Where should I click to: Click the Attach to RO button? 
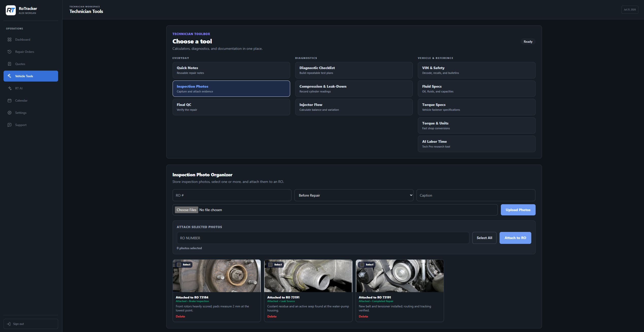click(x=515, y=238)
